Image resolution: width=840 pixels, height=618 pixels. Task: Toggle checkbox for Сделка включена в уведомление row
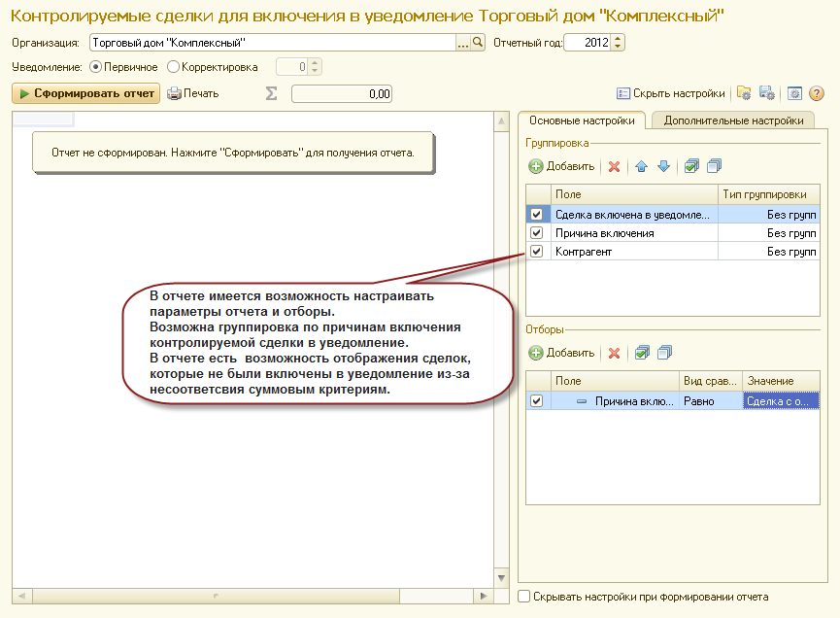[x=536, y=215]
